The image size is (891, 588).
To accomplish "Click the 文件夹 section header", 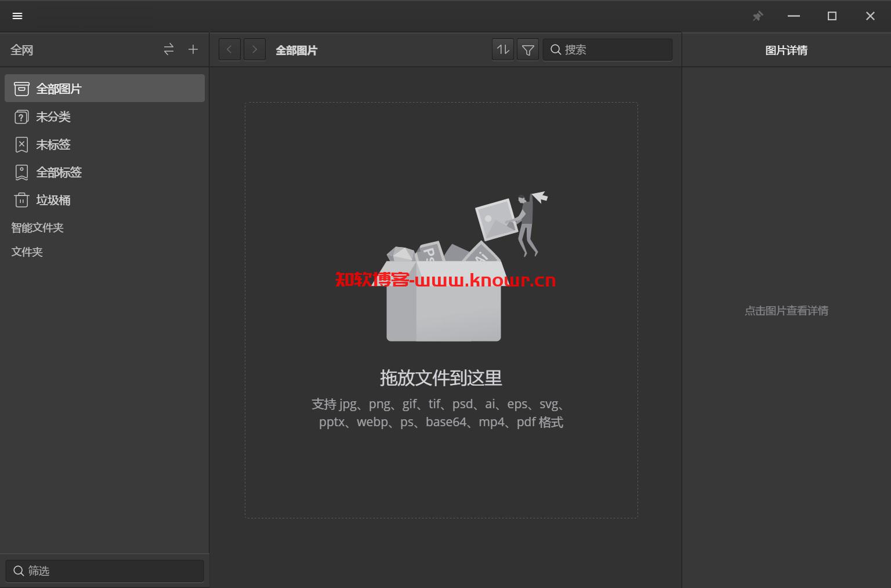I will (27, 252).
